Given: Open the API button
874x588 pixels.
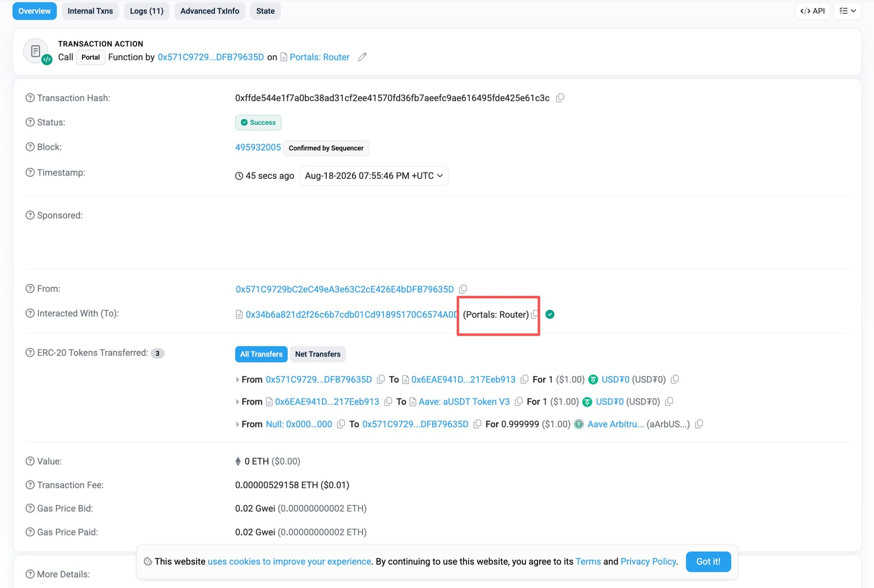Looking at the screenshot, I should tap(812, 11).
